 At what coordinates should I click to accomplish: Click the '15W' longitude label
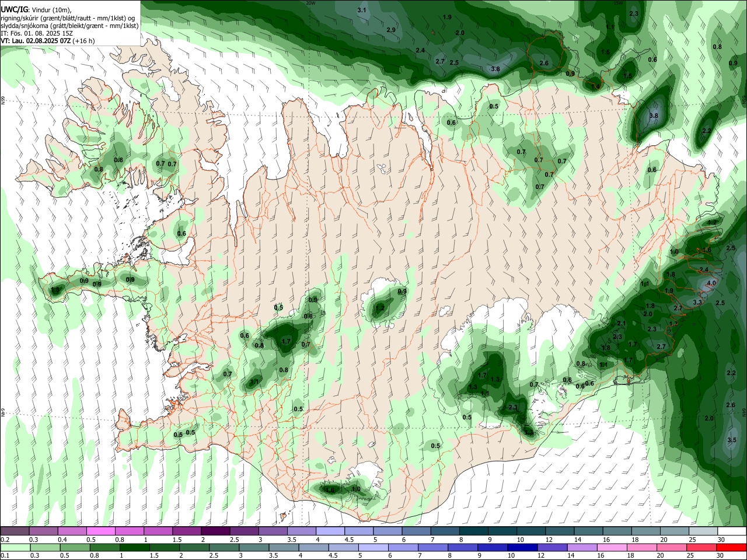(618, 2)
